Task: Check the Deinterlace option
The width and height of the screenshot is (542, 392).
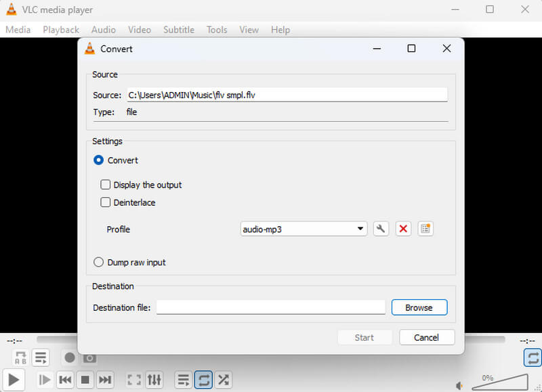Action: (106, 202)
